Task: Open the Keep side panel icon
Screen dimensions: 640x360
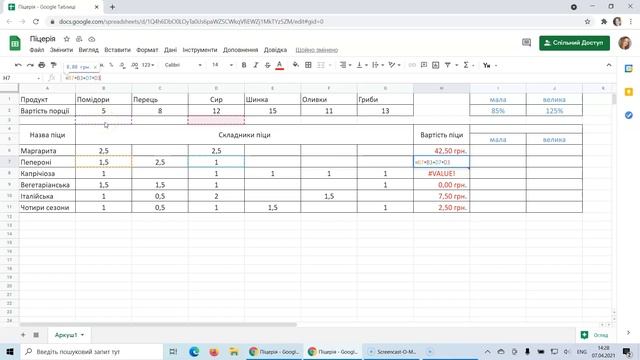Action: click(629, 92)
